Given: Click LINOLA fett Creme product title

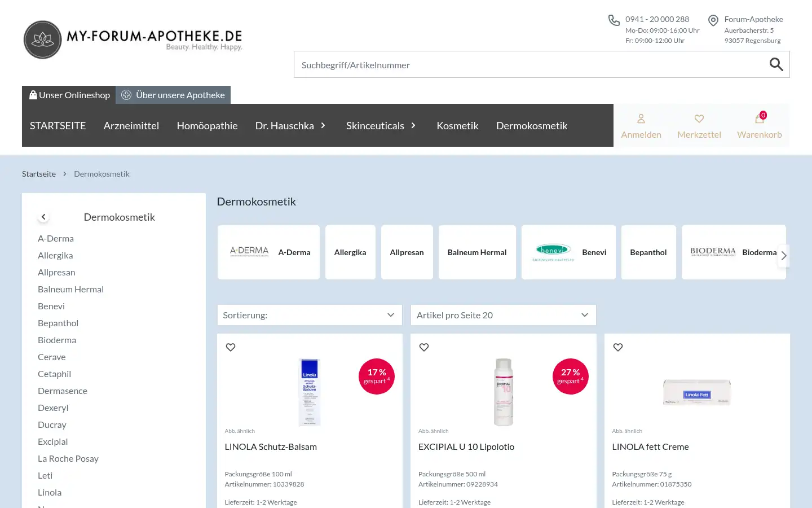Looking at the screenshot, I should tap(650, 446).
